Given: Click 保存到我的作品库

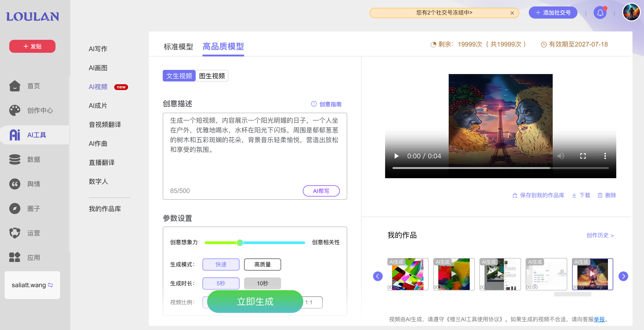Looking at the screenshot, I should (538, 195).
